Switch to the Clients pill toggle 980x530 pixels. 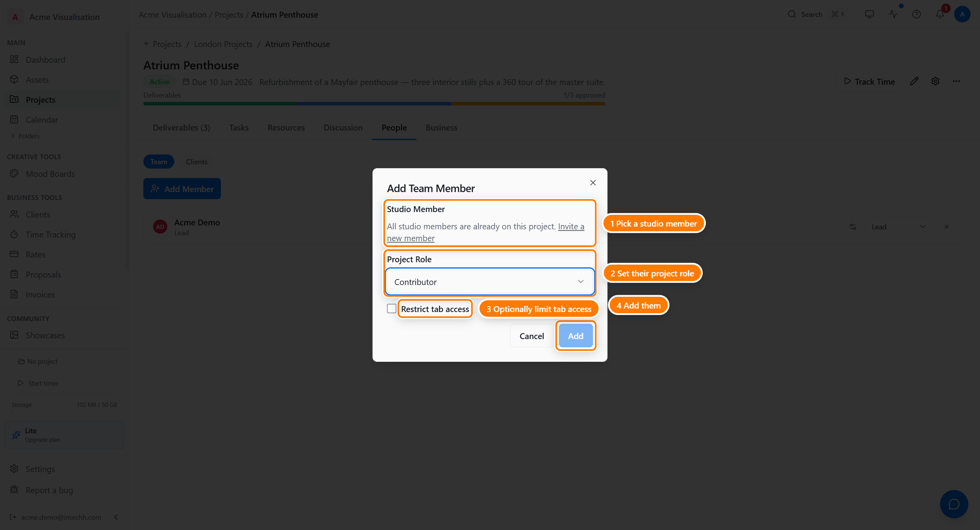point(197,162)
